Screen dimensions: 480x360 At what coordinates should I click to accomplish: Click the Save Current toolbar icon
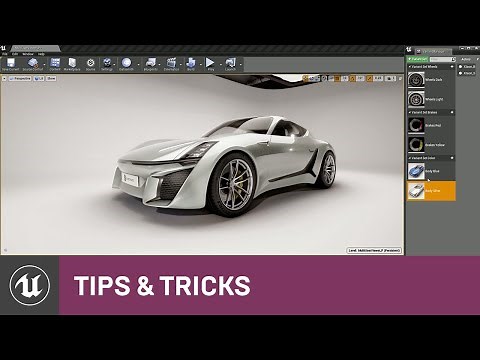[11, 64]
